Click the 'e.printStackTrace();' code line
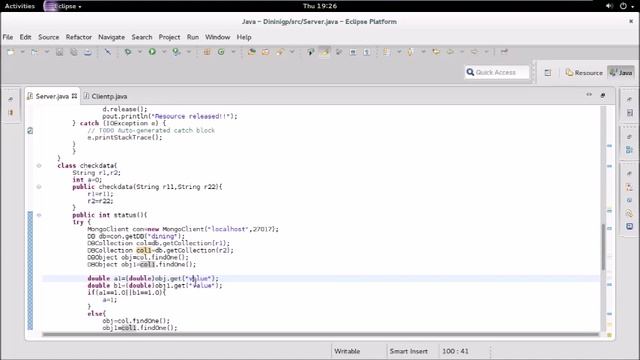Screen dimensions: 640x360 tap(124, 138)
